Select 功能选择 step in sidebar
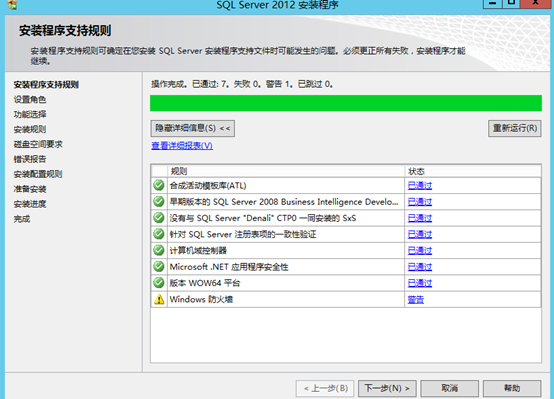554x399 pixels. click(x=30, y=115)
